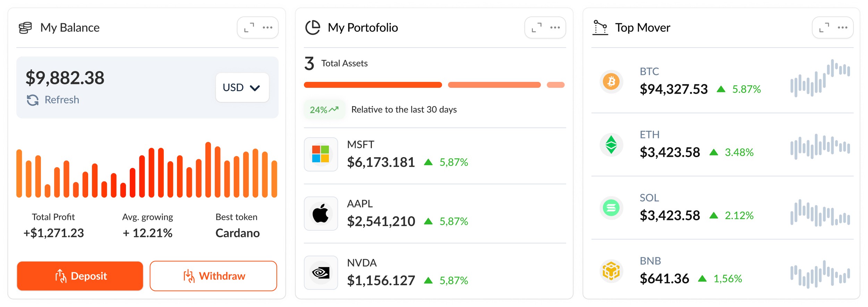Expand the Top Mover card
This screenshot has height=307, width=868.
pyautogui.click(x=824, y=27)
